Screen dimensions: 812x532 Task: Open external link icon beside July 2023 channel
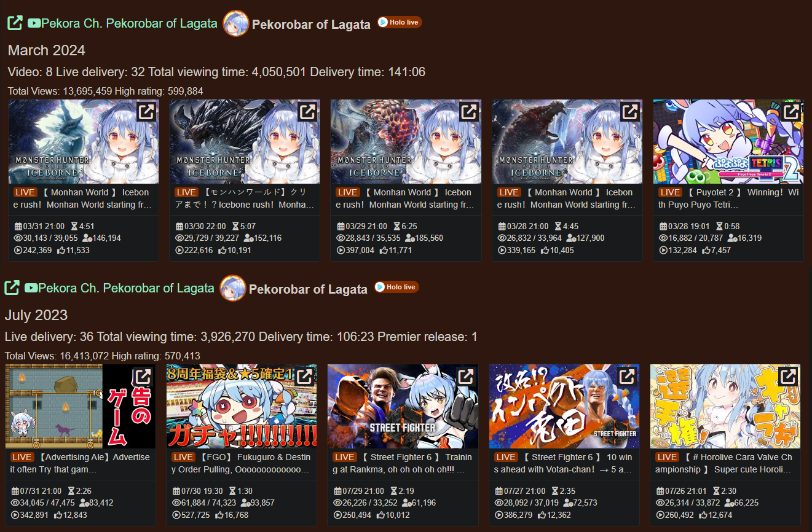pyautogui.click(x=12, y=288)
